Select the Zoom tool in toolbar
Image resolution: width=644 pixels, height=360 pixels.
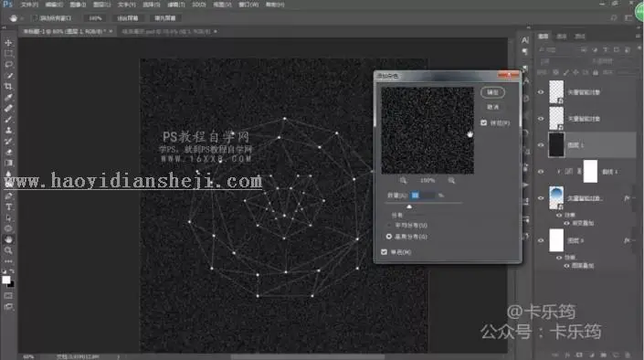(8, 250)
